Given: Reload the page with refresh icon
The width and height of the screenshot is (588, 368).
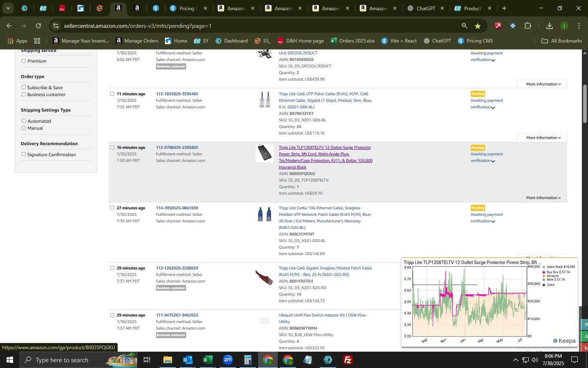Looking at the screenshot, I should click(38, 26).
